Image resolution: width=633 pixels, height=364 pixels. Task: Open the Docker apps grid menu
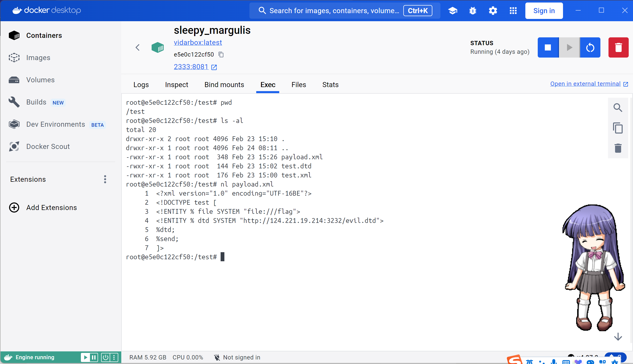(x=513, y=11)
